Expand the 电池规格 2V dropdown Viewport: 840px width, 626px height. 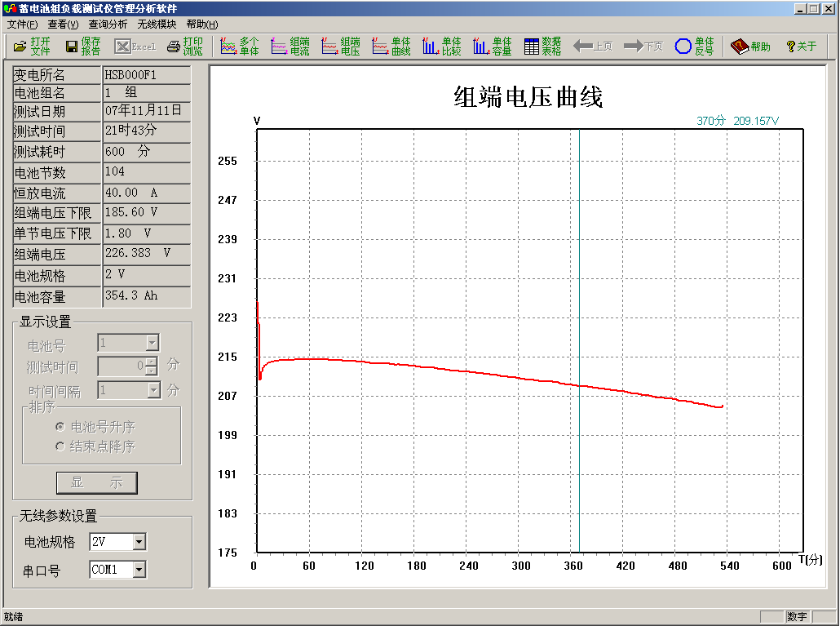click(x=139, y=542)
